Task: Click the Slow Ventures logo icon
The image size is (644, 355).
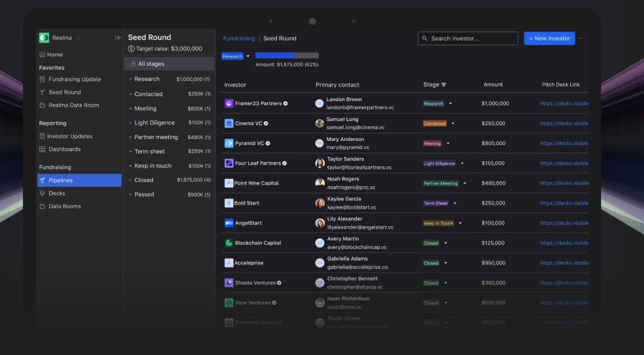Action: click(229, 303)
